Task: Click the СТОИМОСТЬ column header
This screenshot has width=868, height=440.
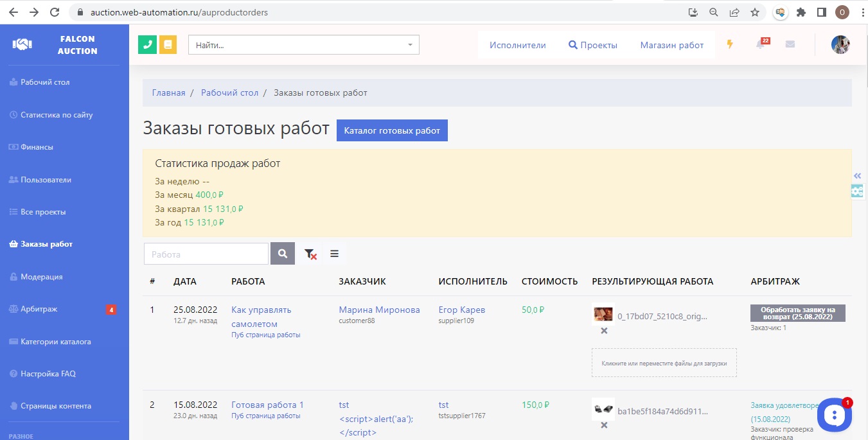Action: tap(549, 281)
